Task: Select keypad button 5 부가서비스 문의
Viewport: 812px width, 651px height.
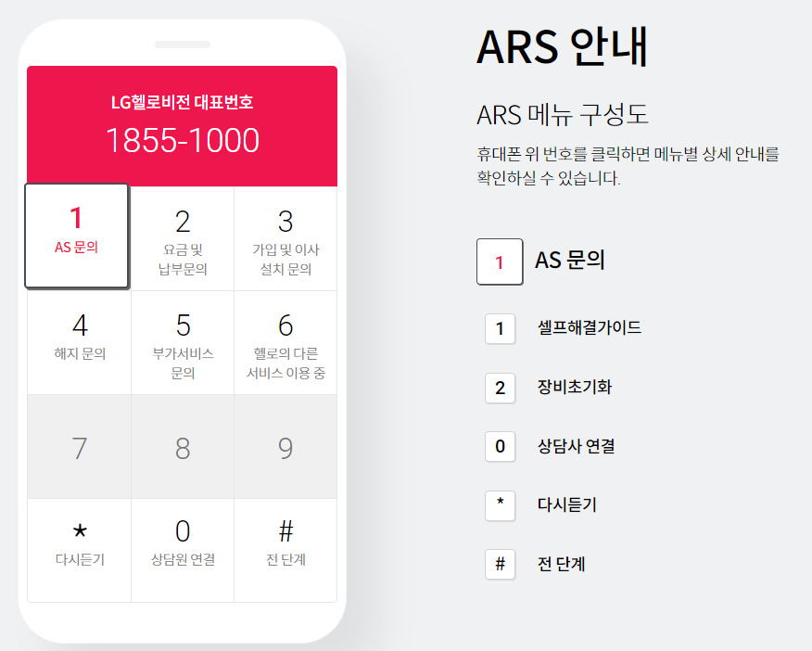Action: point(183,343)
